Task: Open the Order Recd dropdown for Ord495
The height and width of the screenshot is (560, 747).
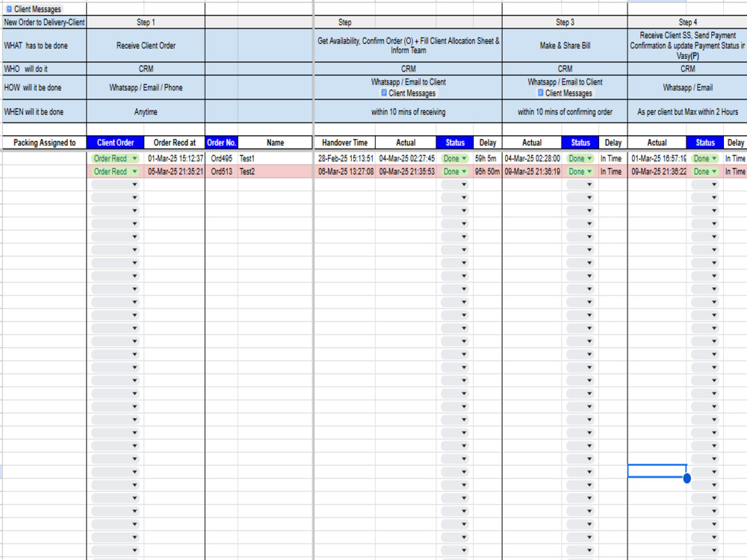Action: (115, 158)
